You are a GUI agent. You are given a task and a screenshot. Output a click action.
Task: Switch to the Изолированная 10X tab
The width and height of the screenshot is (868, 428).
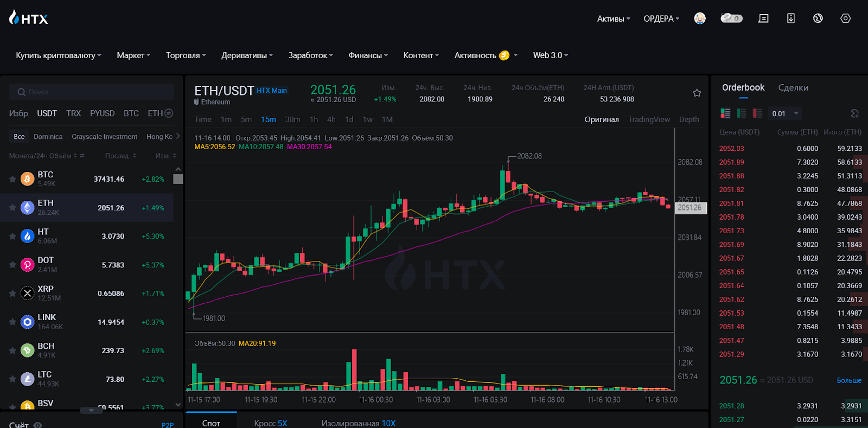point(359,423)
